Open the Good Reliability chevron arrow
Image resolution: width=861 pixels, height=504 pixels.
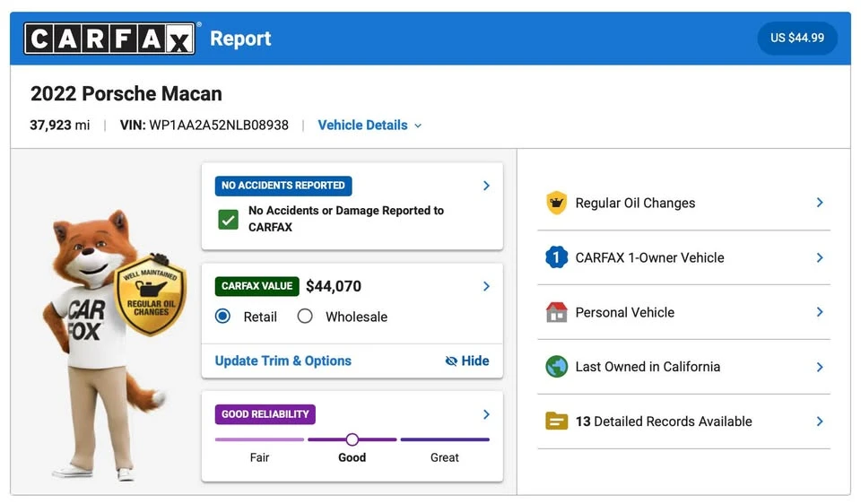486,414
